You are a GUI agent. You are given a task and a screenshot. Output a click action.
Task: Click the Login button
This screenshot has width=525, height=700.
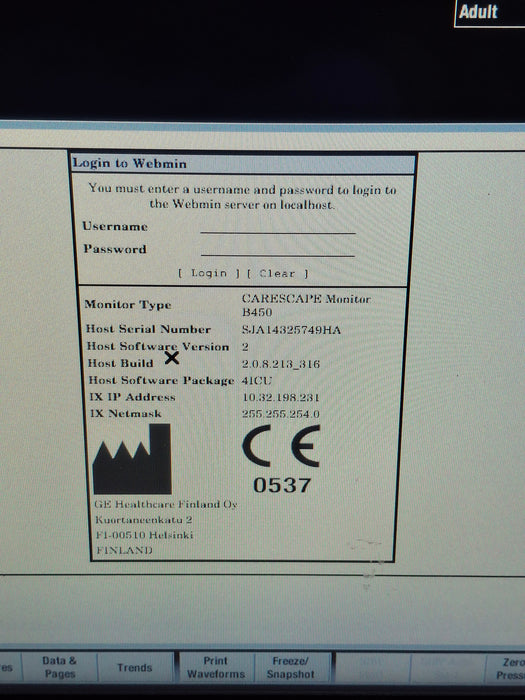[209, 273]
